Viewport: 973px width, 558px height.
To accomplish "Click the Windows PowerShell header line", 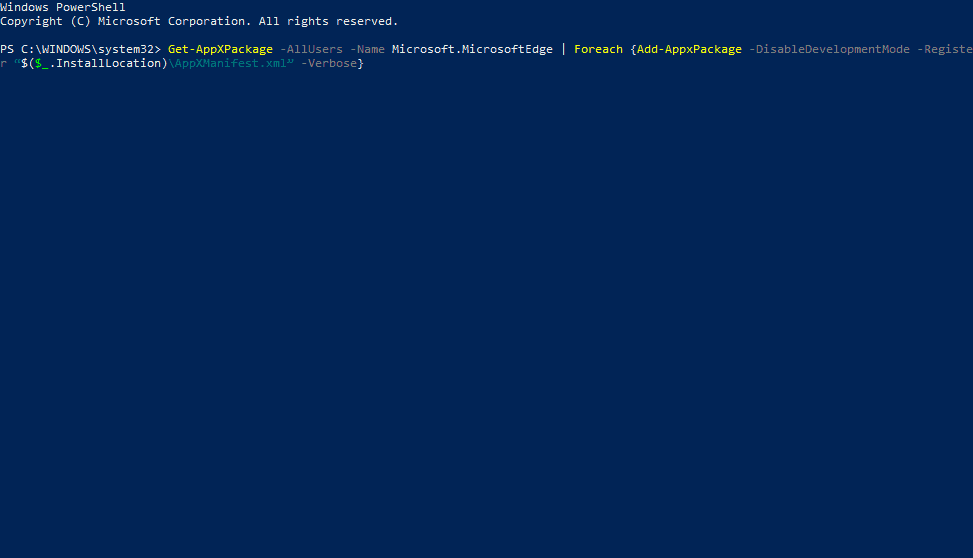I will click(x=63, y=7).
